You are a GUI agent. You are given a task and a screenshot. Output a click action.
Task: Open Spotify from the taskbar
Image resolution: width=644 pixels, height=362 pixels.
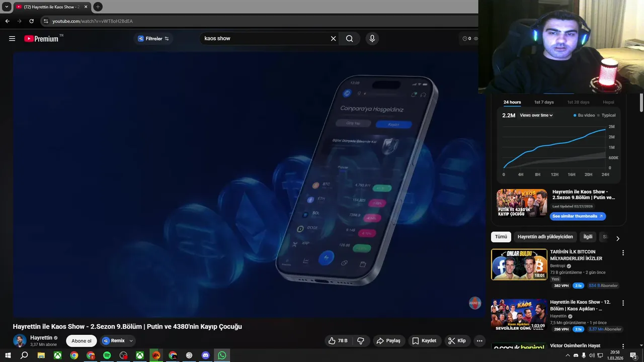[x=107, y=355]
